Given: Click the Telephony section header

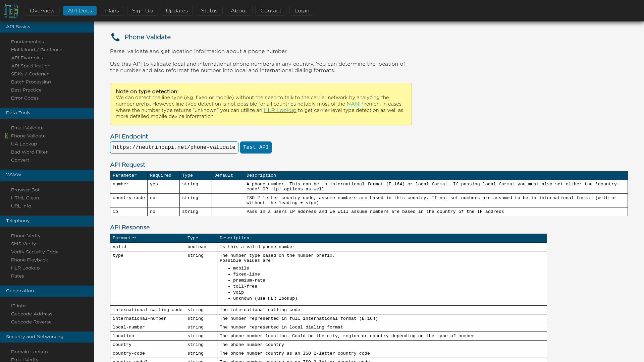Looking at the screenshot, I should pos(47,221).
